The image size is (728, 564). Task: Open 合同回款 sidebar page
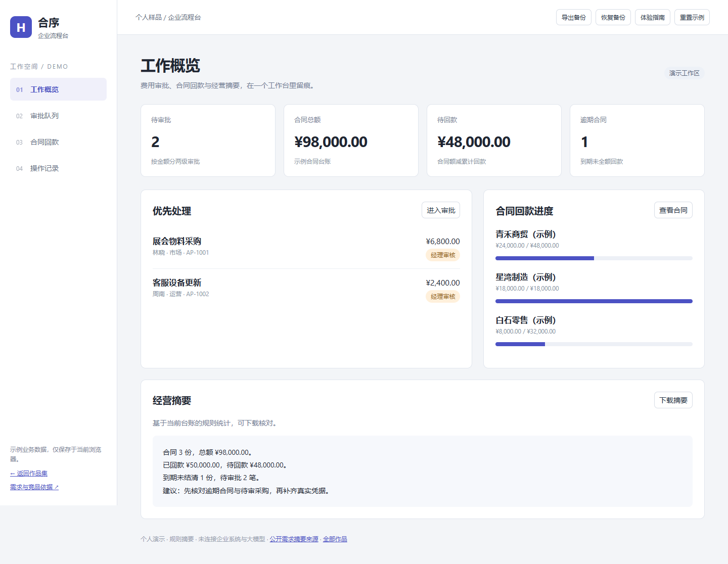pos(58,142)
